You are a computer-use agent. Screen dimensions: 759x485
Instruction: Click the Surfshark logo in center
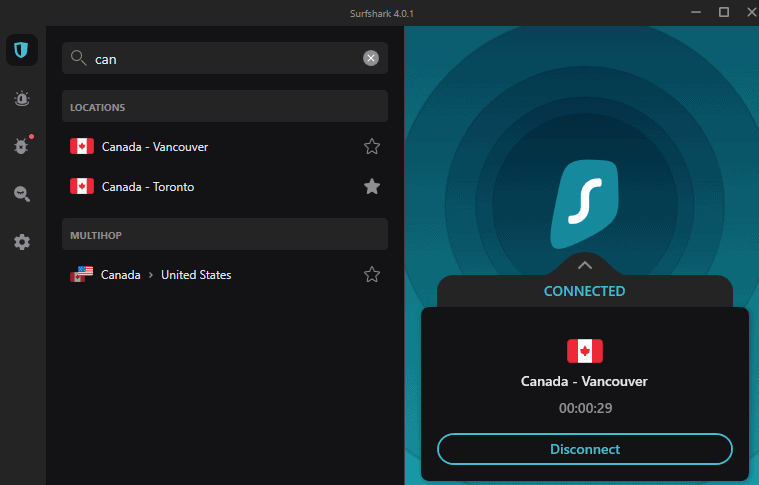[584, 203]
